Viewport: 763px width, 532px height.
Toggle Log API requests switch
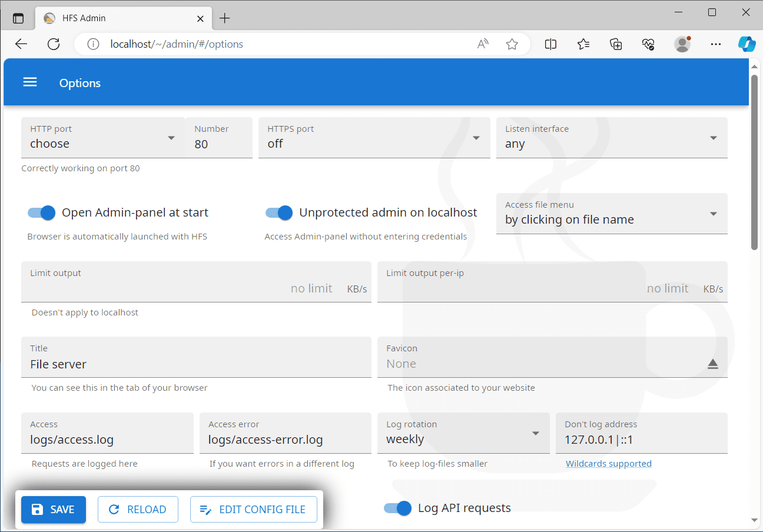click(397, 508)
